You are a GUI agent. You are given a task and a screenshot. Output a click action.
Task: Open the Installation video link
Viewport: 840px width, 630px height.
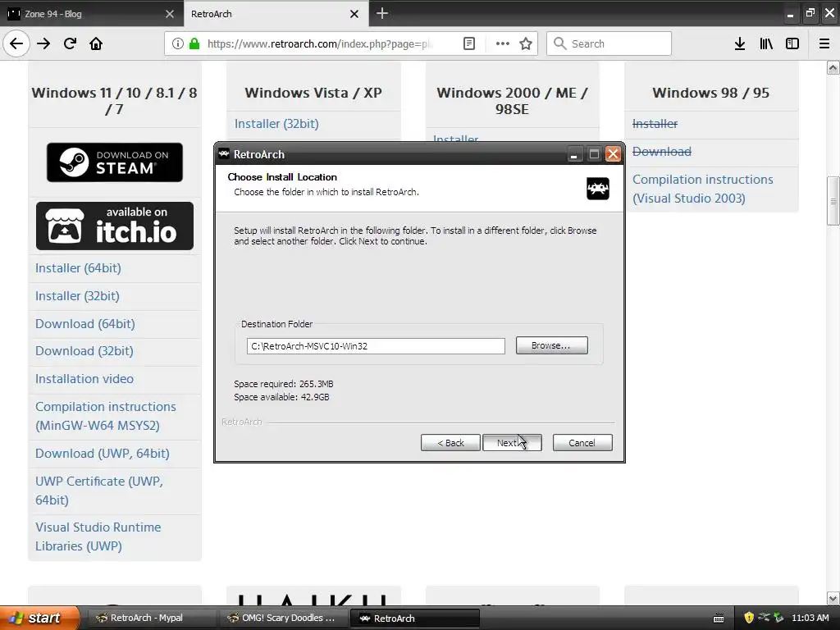[x=84, y=379]
